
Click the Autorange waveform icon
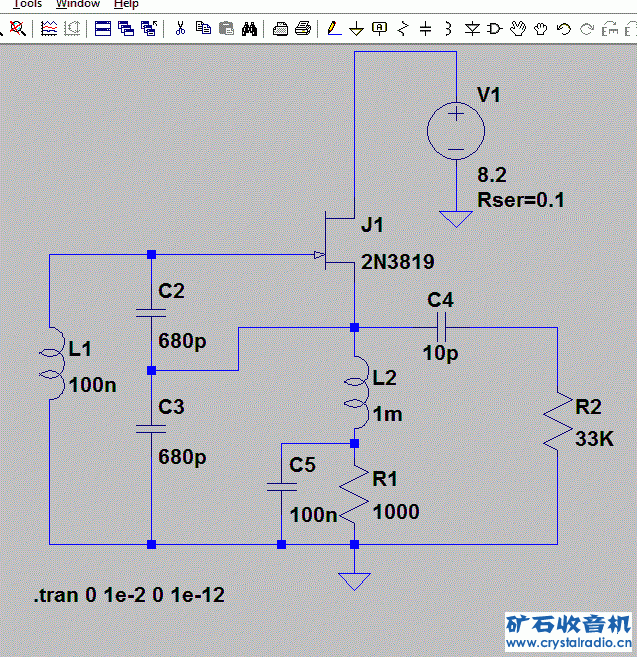coord(49,29)
